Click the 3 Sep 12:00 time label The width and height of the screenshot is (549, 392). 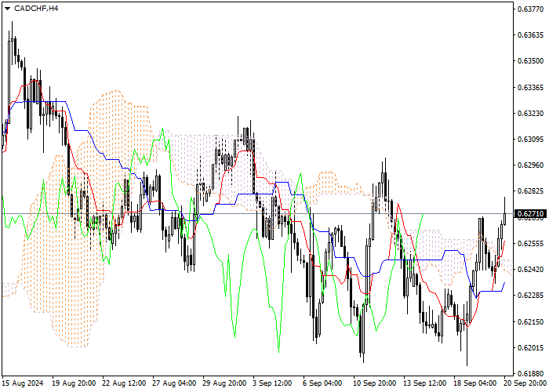[272, 383]
